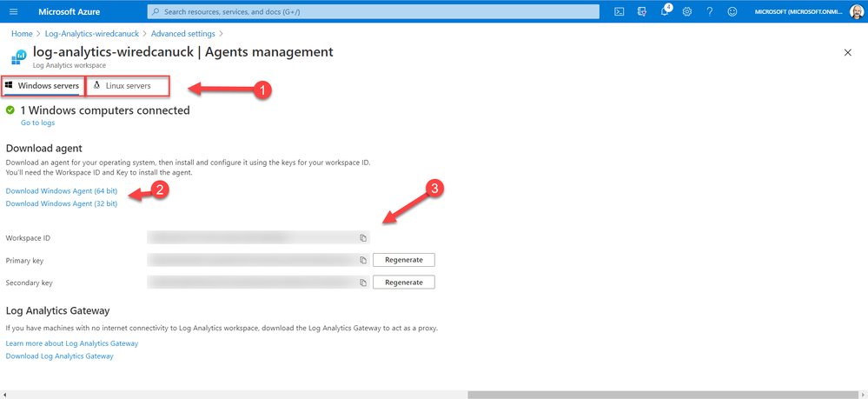The width and height of the screenshot is (868, 399).
Task: Click the MICROSOFT account directory label
Action: [x=800, y=11]
